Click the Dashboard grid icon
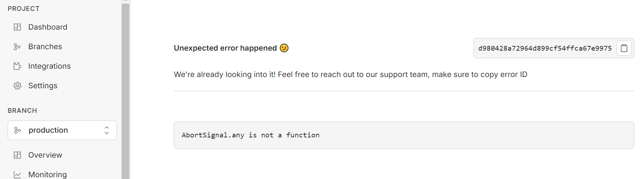Screen dimensions: 644x179 [17, 27]
